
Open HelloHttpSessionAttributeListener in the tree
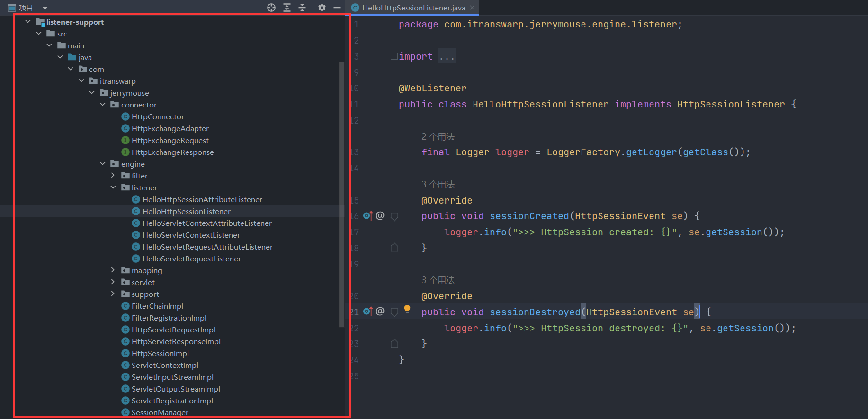click(x=202, y=199)
